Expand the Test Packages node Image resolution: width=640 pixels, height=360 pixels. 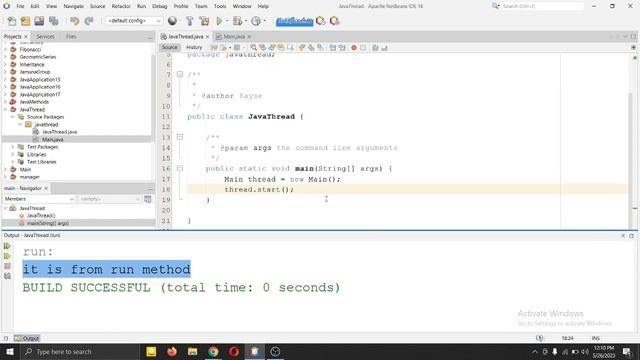13,147
